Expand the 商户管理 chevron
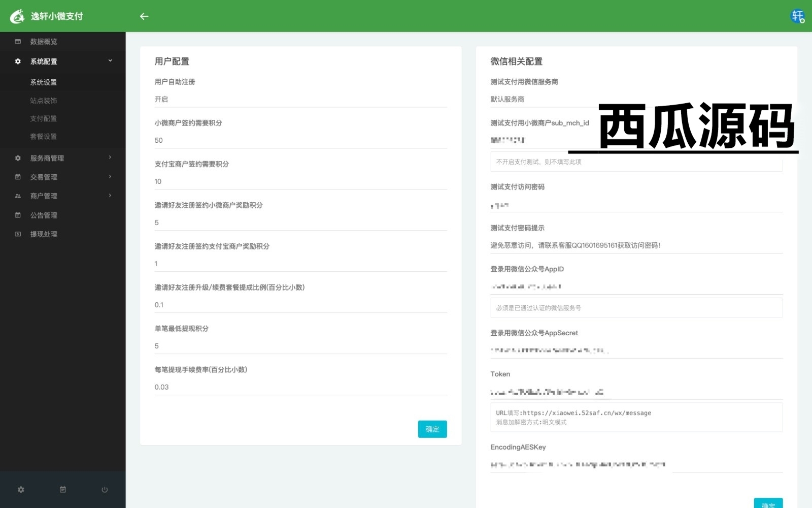 (x=110, y=196)
